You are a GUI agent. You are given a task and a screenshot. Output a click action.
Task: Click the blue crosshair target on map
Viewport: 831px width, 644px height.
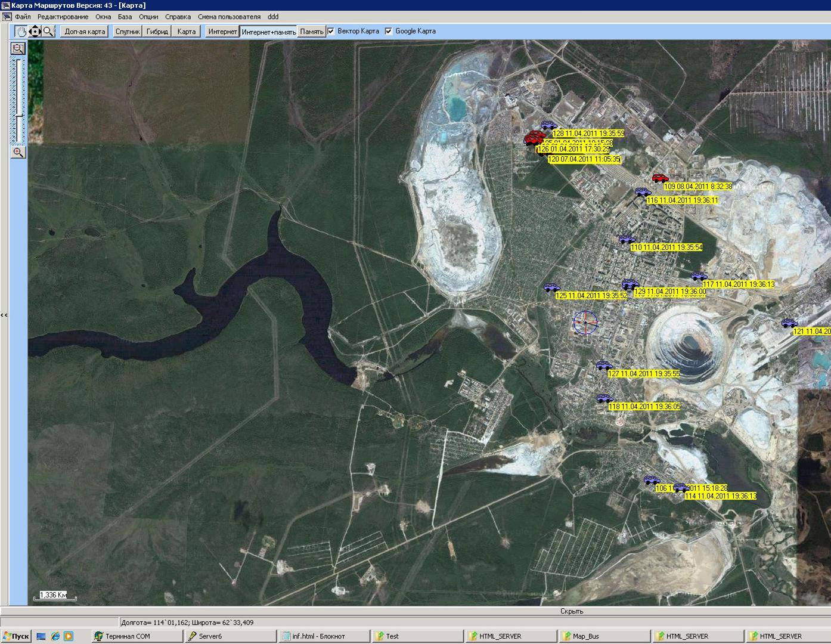coord(585,323)
